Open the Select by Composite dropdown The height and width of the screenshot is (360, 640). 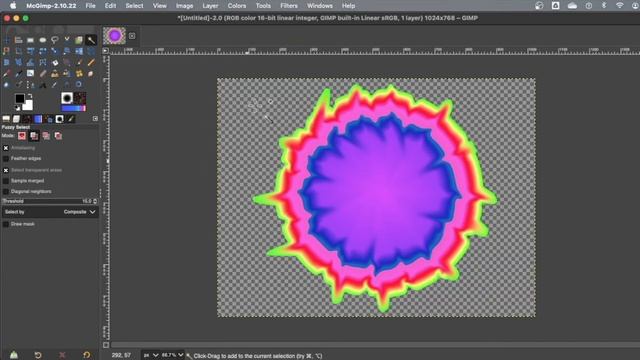pos(50,212)
